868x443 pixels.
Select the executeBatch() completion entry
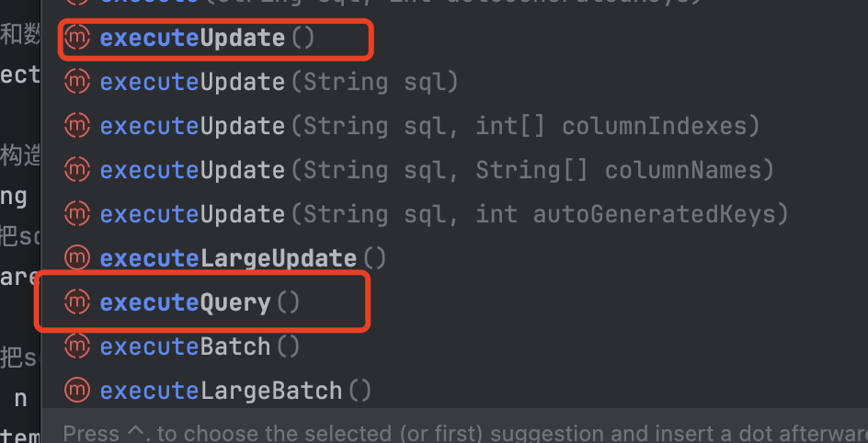[x=454, y=346]
